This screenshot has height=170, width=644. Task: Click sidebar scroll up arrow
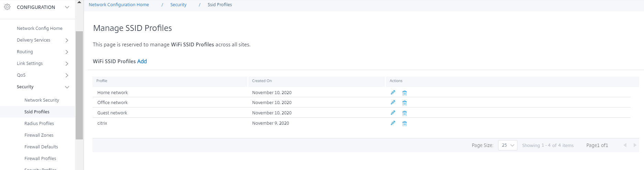[79, 2]
